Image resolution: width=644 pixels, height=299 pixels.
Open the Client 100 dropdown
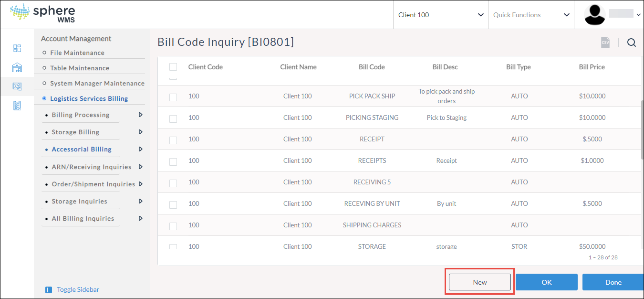point(441,15)
